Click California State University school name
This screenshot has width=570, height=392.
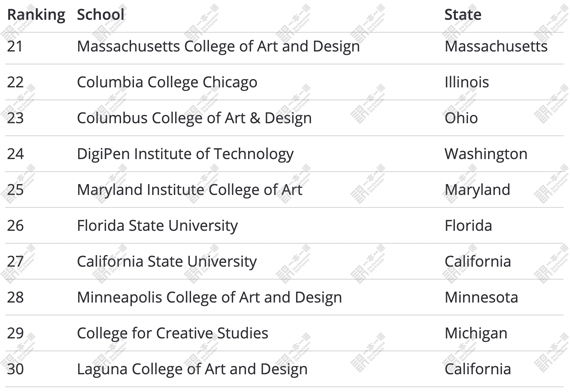166,261
